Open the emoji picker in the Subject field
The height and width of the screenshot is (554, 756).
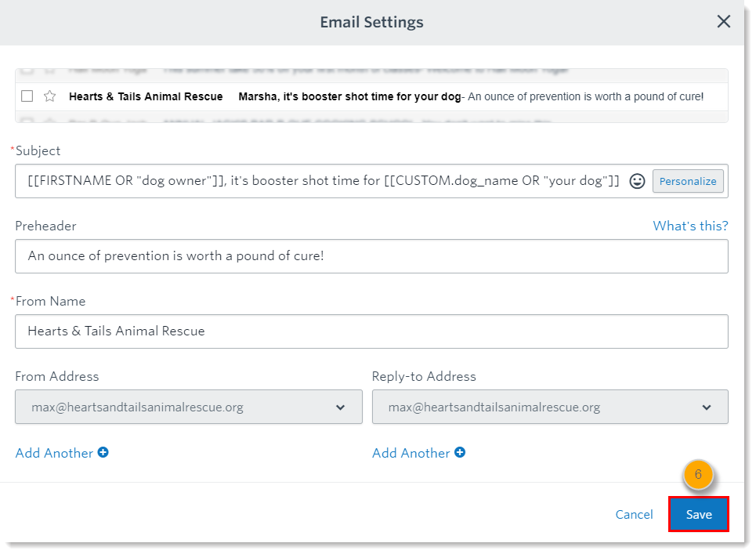click(x=637, y=181)
